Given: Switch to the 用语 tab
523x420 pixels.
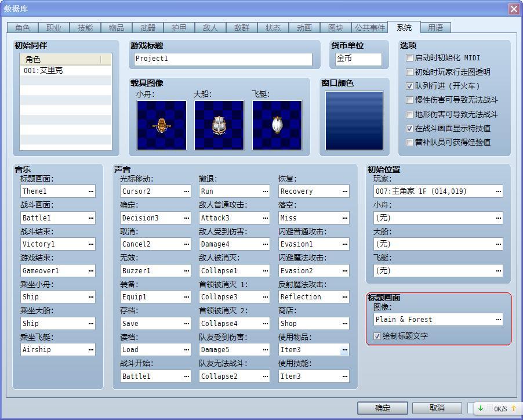Looking at the screenshot, I should click(435, 28).
